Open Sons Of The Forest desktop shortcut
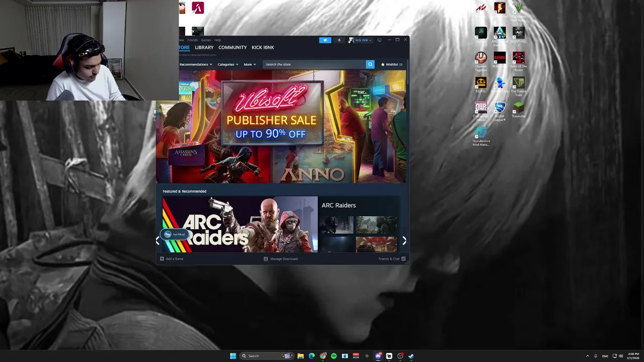The width and height of the screenshot is (644, 362). pos(518,62)
